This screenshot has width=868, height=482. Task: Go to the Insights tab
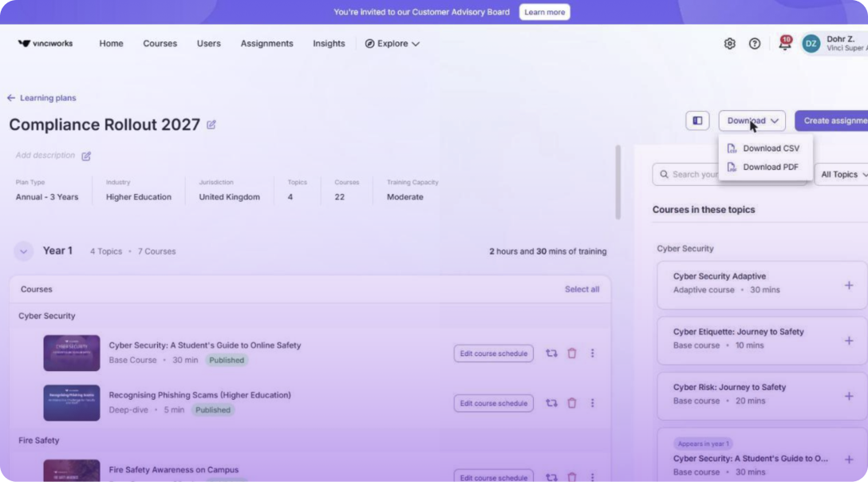click(329, 43)
